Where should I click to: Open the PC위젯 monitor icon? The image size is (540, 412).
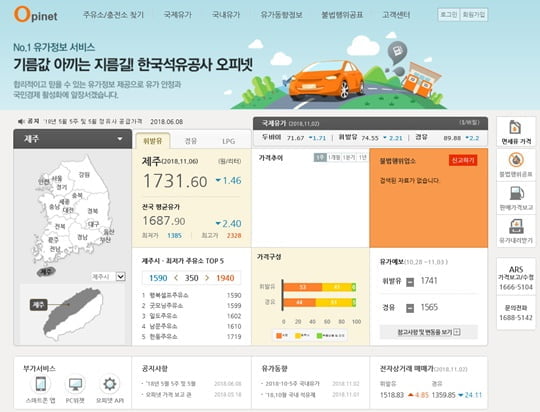[x=75, y=384]
